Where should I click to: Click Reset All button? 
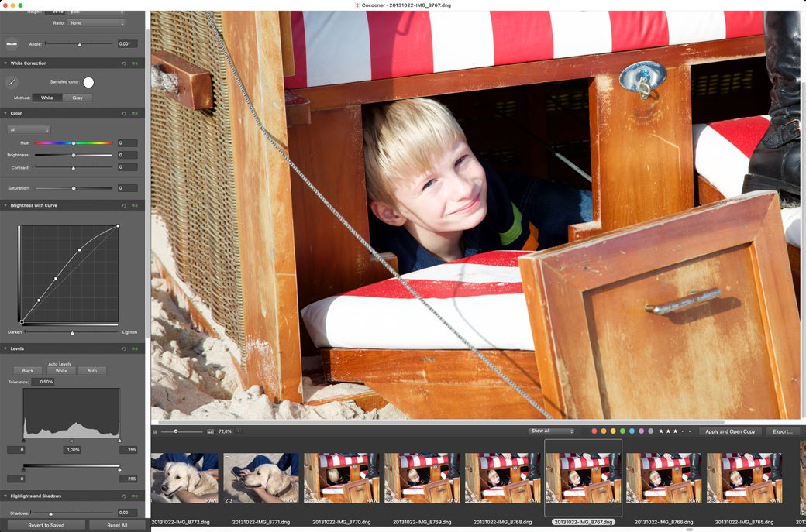coord(117,525)
